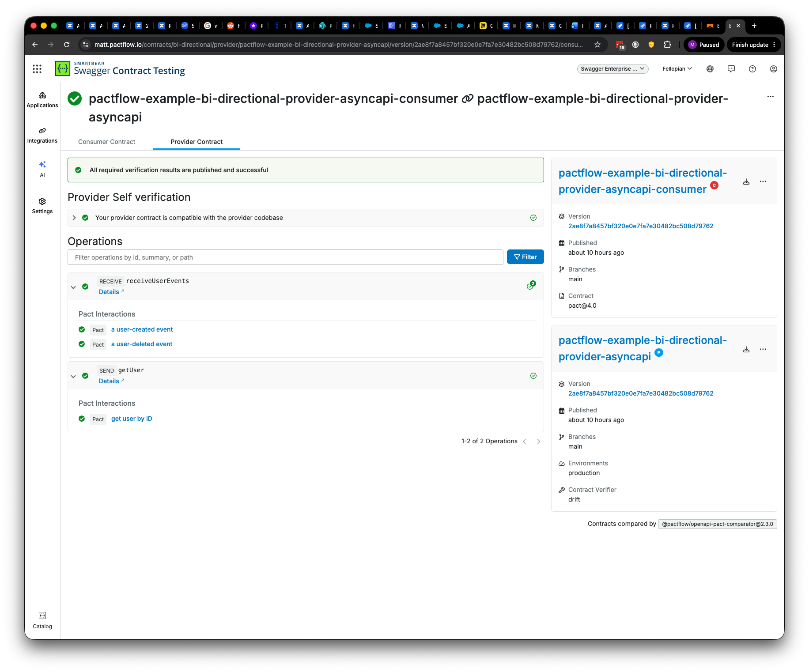The image size is (809, 672).
Task: Click the self verification status check icon
Action: point(533,218)
